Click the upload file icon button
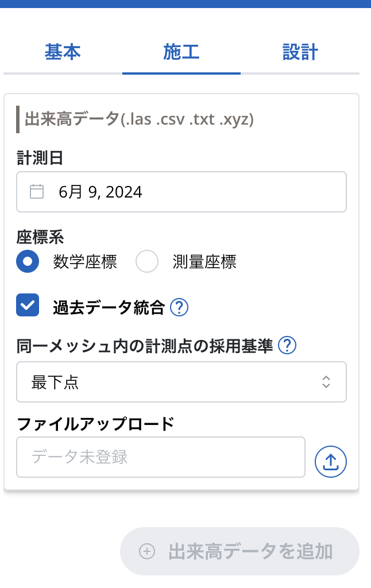 (331, 461)
